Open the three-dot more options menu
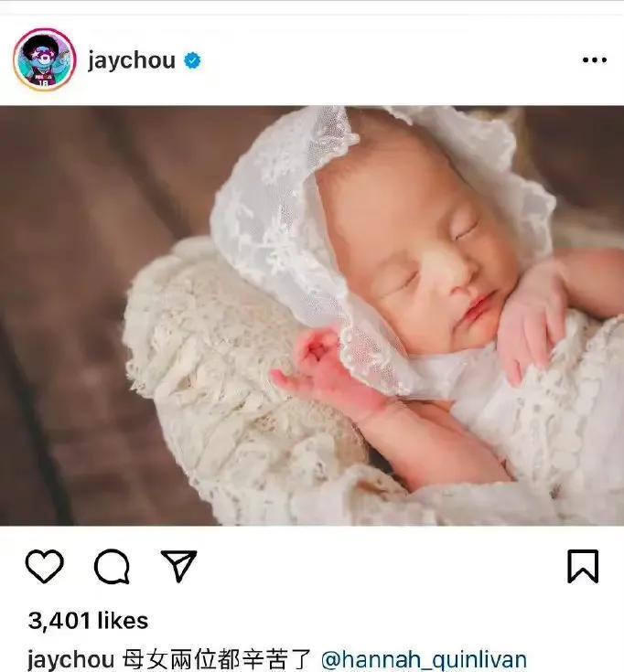 pos(594,60)
